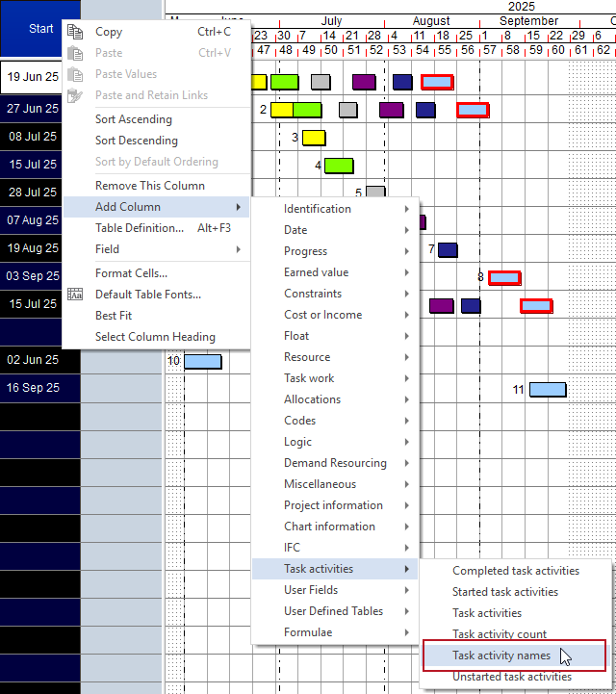Select the 28 Jul 25 start cell

[x=32, y=193]
